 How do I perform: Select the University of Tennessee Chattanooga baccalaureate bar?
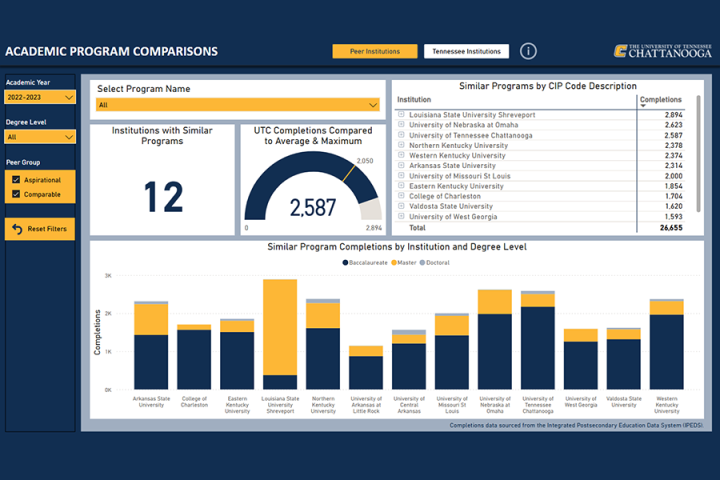click(x=538, y=348)
